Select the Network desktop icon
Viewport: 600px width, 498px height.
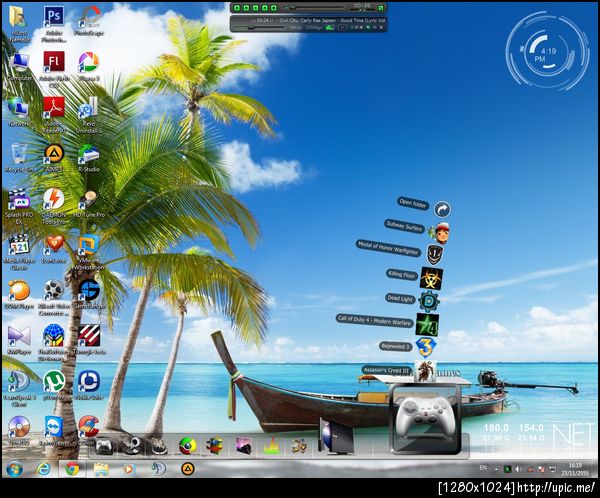pos(19,112)
